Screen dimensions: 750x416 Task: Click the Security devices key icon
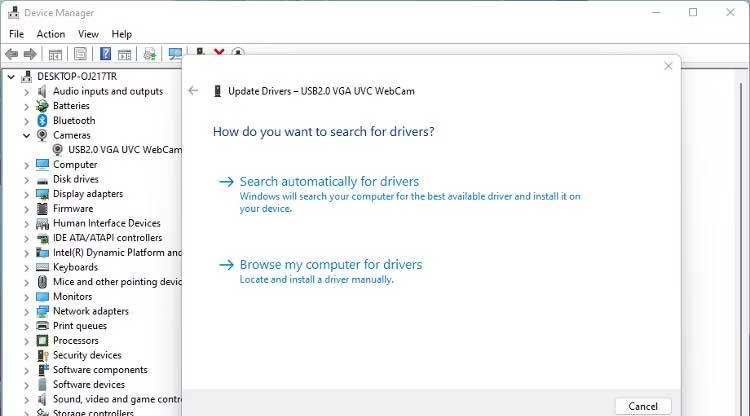click(x=42, y=355)
